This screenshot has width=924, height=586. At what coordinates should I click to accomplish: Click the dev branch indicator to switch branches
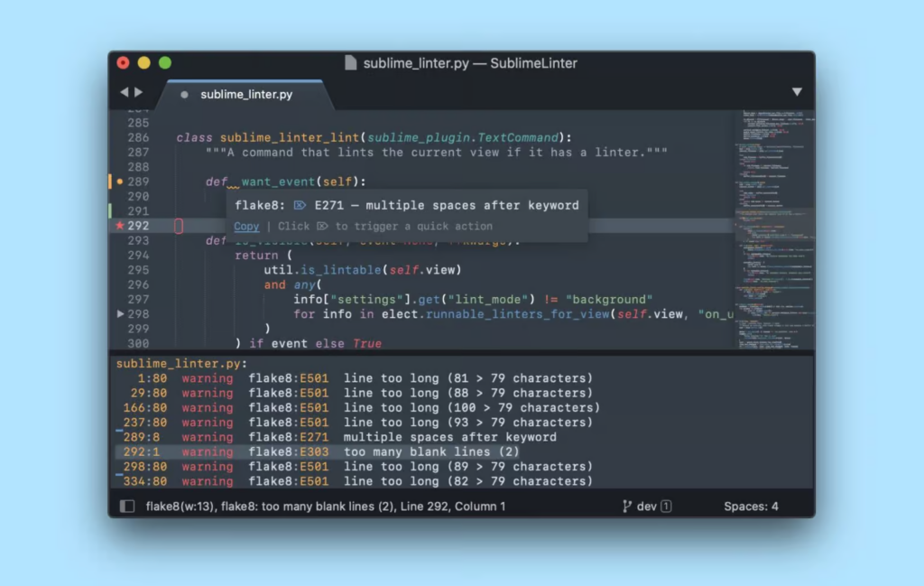tap(648, 506)
